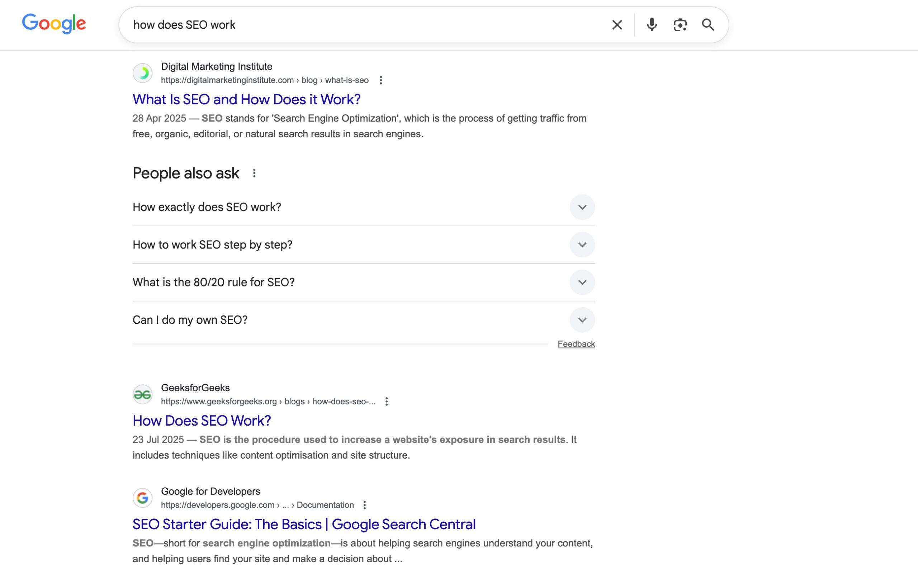Expand "What is the 80/20 rule for SEO?"

tap(582, 282)
